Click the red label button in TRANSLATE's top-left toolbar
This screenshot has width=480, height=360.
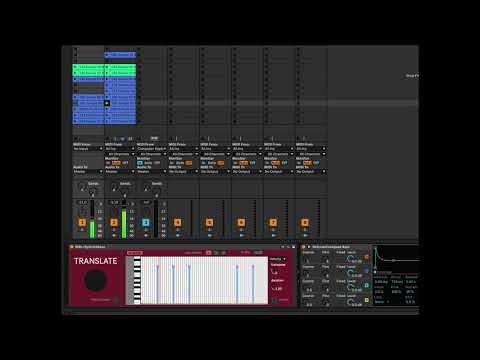point(135,253)
